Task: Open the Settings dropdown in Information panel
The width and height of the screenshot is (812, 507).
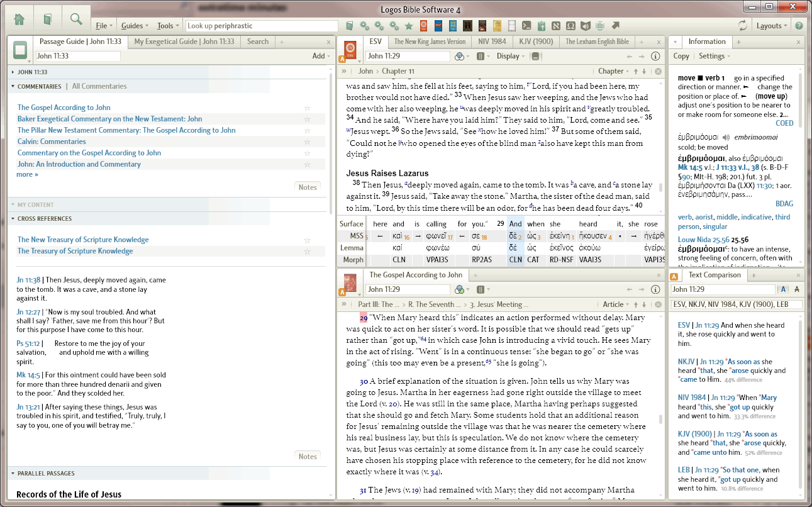Action: pos(715,56)
